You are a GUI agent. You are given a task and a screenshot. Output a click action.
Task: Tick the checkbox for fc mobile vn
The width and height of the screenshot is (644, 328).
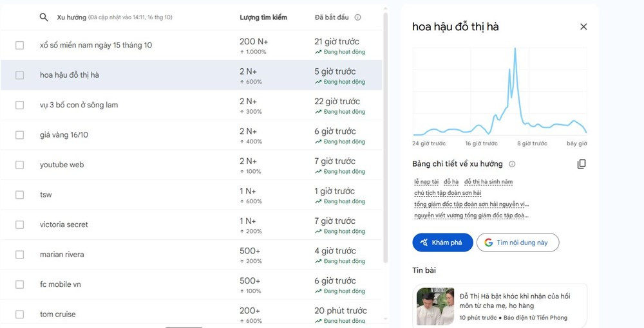click(20, 284)
